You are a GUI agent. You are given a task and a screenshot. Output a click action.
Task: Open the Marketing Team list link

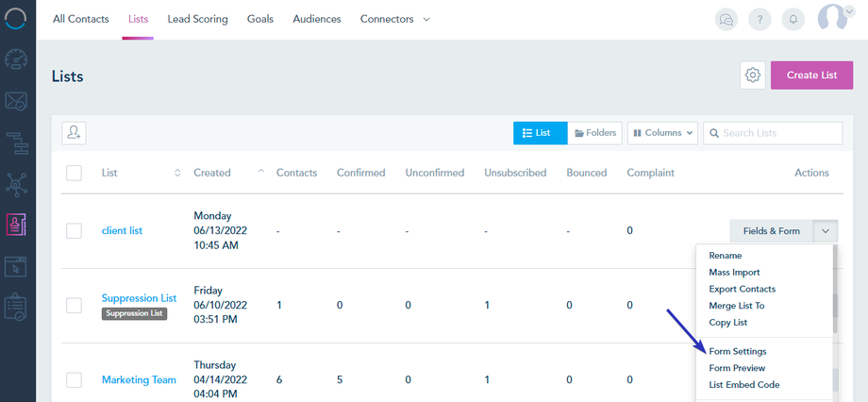[139, 379]
